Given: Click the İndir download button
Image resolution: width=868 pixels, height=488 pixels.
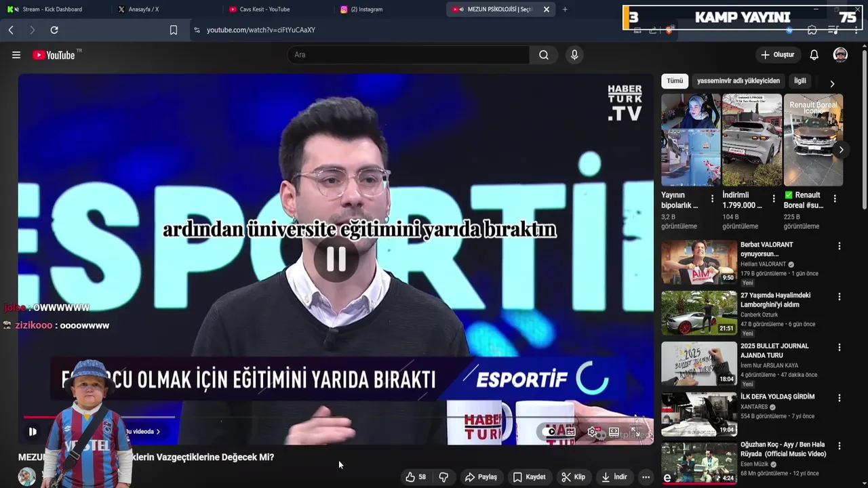Looking at the screenshot, I should coord(614,477).
